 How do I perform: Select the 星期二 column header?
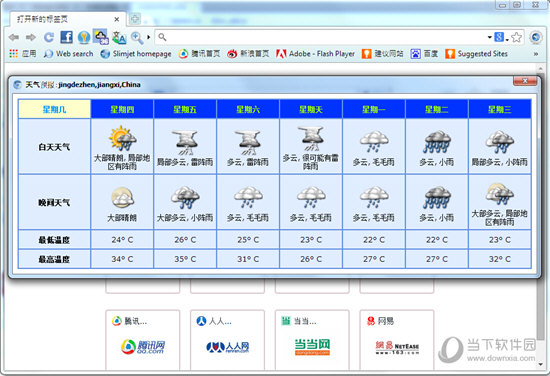(437, 109)
